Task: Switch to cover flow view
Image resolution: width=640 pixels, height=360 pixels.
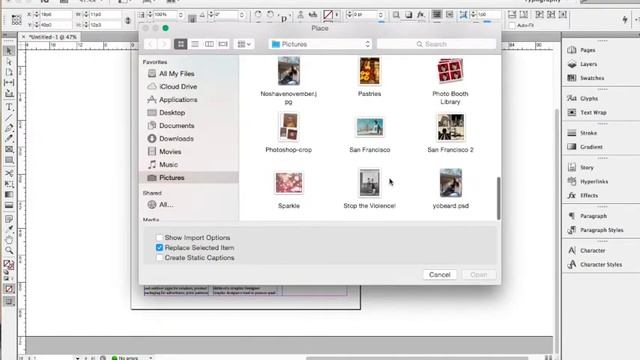Action: 223,44
